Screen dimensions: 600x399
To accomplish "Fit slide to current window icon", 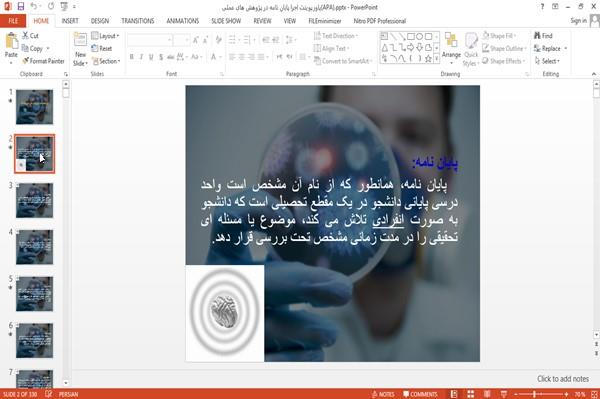I will point(594,394).
